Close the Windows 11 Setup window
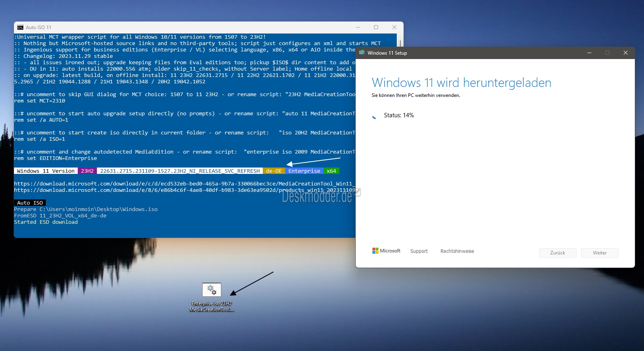 pos(626,53)
